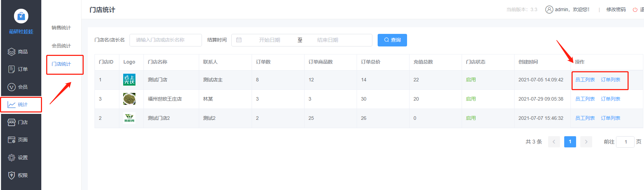The height and width of the screenshot is (190, 644).
Task: Select 门店统计 submenu
Action: tap(61, 64)
